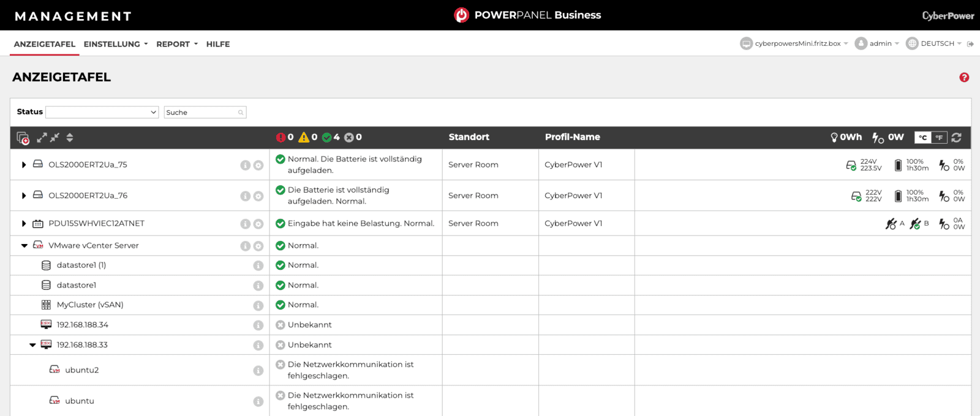Click the logout icon next to DEUTSCH
Viewport: 980px width, 416px height.
point(970,44)
